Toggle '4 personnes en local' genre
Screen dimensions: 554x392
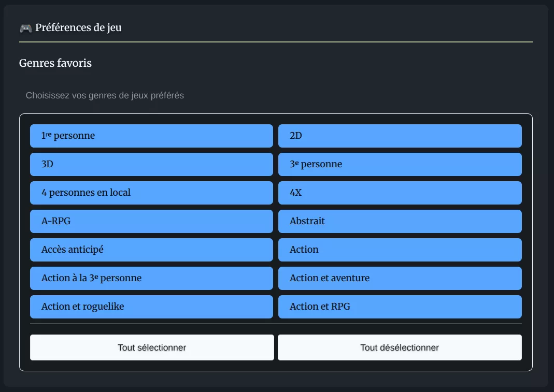[151, 193]
